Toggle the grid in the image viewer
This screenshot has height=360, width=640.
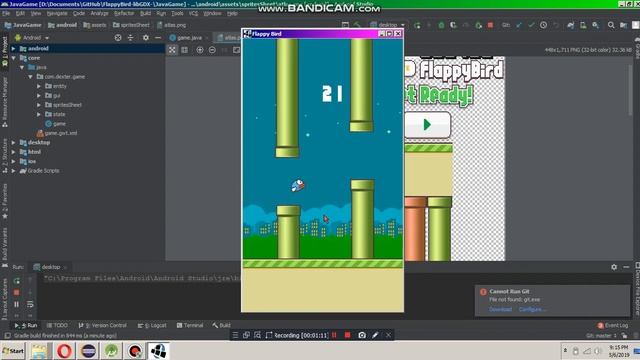[x=184, y=50]
